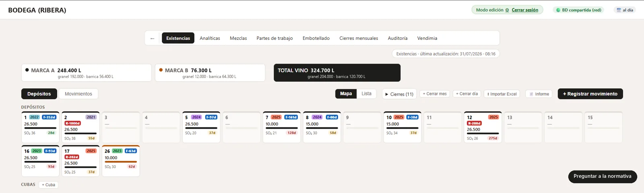
Task: Open the TOTAL VINO 324.700 L card
Action: pos(337,73)
